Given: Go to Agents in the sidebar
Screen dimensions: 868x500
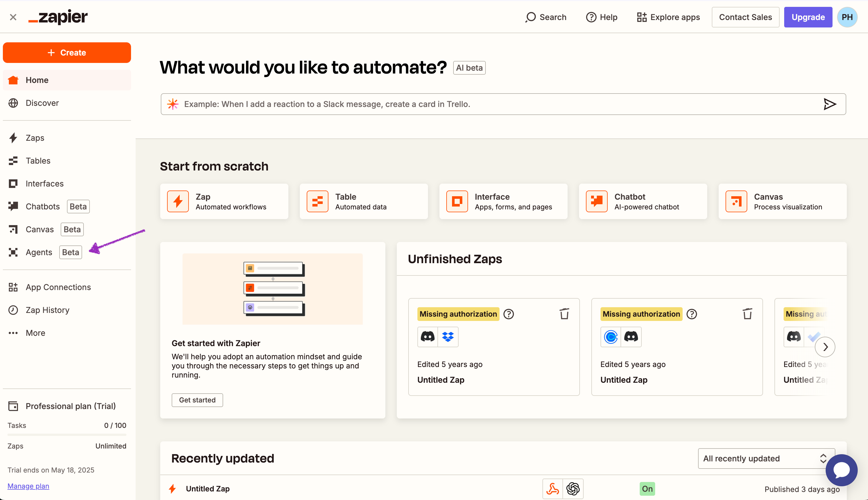Looking at the screenshot, I should [x=39, y=252].
